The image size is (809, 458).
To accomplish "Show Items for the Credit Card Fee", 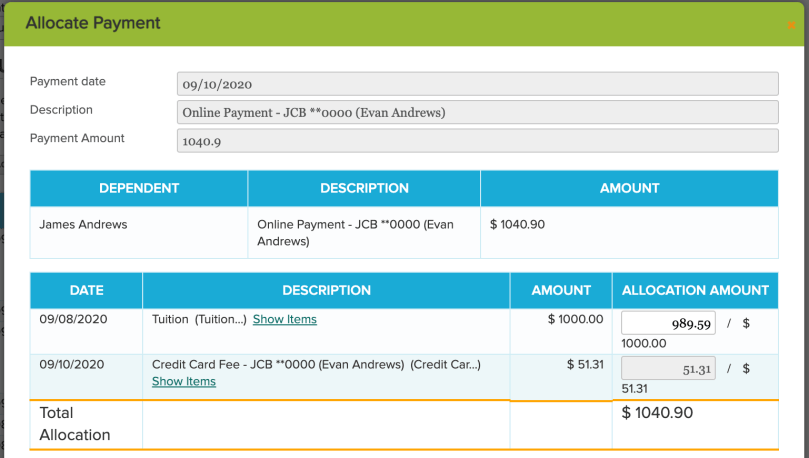I will coord(183,382).
